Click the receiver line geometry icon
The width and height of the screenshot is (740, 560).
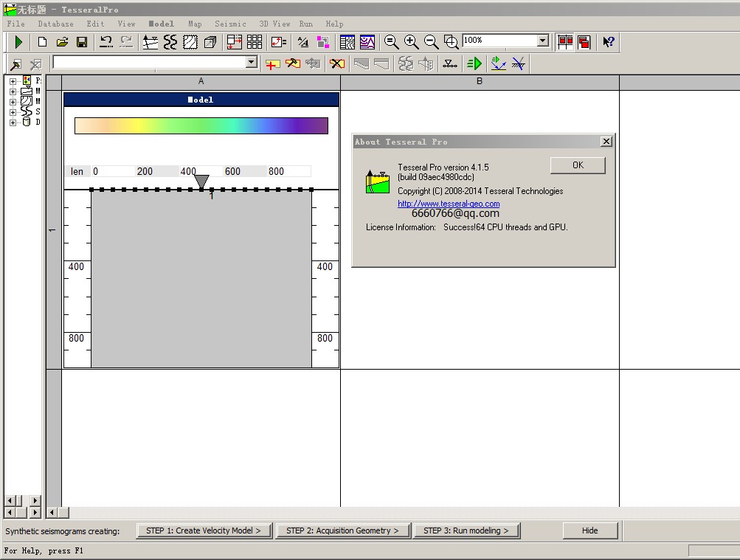click(450, 64)
